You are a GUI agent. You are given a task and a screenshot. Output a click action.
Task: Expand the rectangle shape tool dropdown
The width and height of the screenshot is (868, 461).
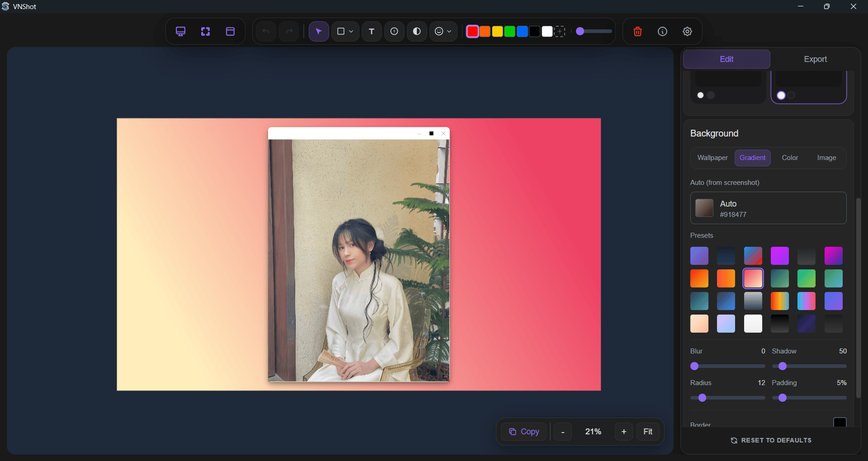351,31
